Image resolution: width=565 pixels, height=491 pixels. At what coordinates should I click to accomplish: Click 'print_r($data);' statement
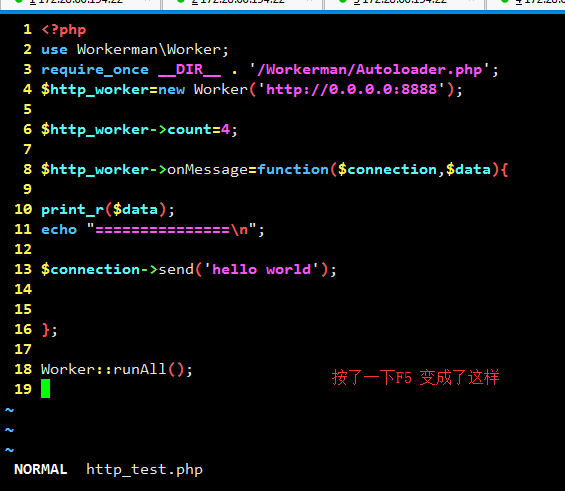pos(108,210)
